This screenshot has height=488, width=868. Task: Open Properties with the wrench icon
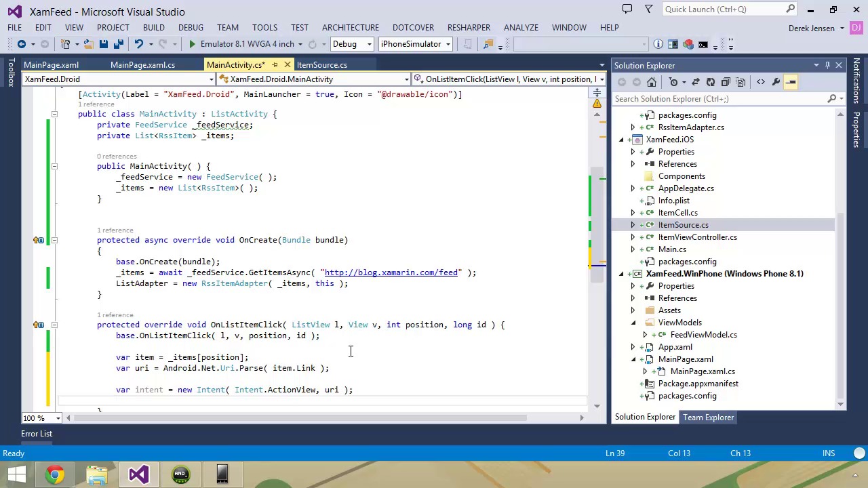point(776,82)
